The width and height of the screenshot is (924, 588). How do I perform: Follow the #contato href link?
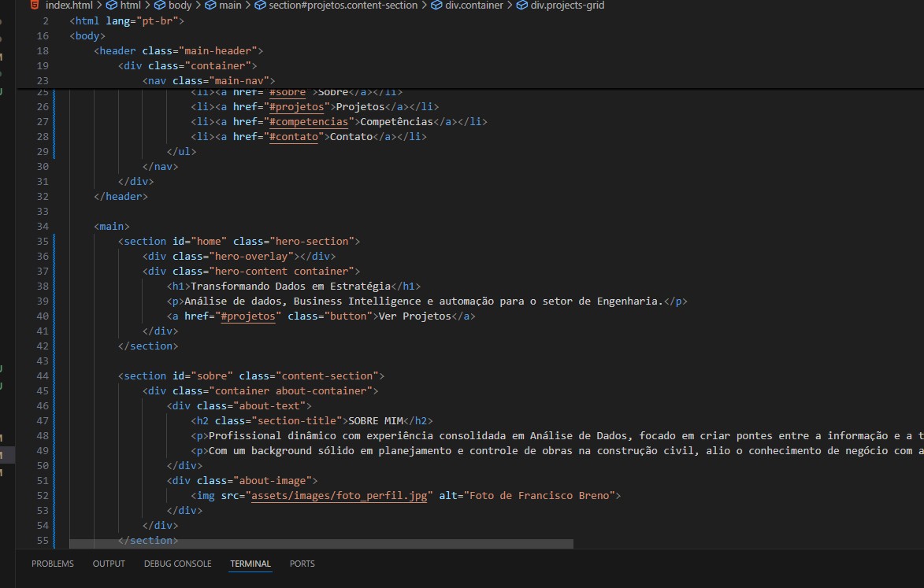pos(294,136)
